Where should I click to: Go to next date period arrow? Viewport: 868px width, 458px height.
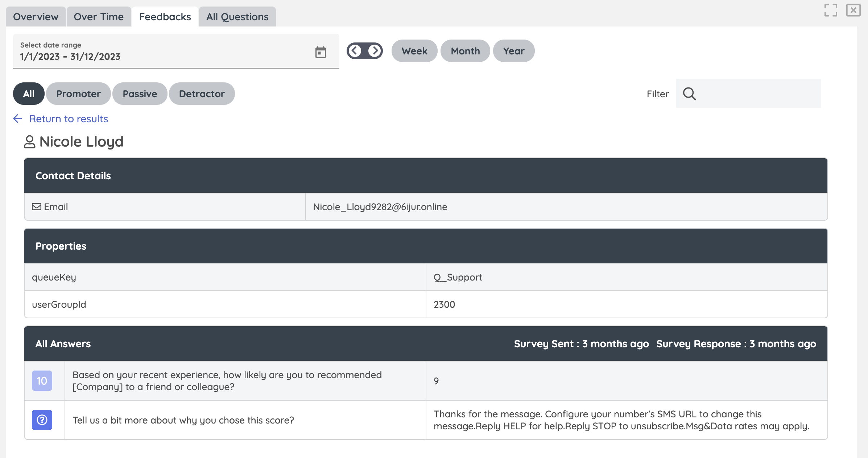coord(374,51)
